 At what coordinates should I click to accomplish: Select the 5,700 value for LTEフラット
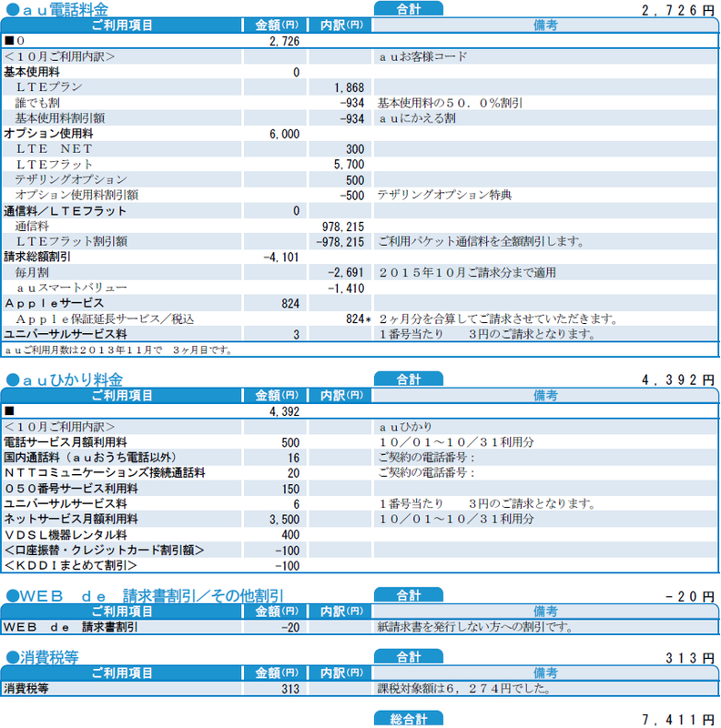click(349, 164)
